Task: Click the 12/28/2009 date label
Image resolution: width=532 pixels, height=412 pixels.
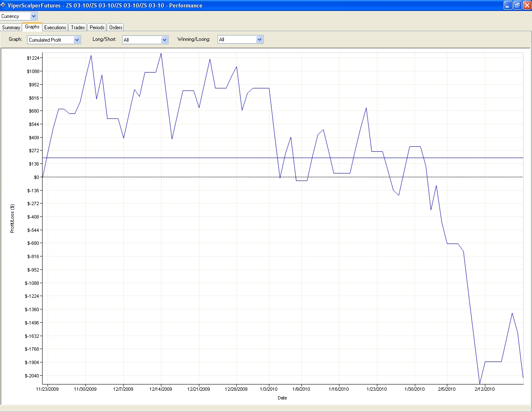Action: [236, 389]
